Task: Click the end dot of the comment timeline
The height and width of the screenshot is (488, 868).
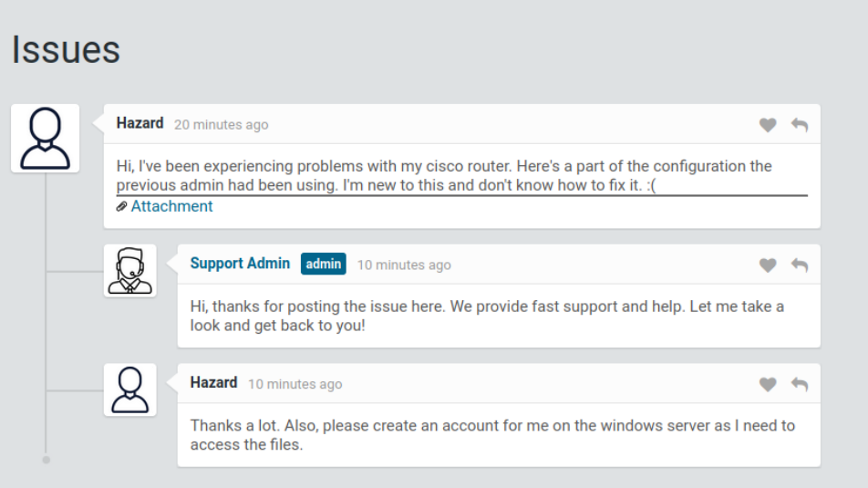Action: 46,460
